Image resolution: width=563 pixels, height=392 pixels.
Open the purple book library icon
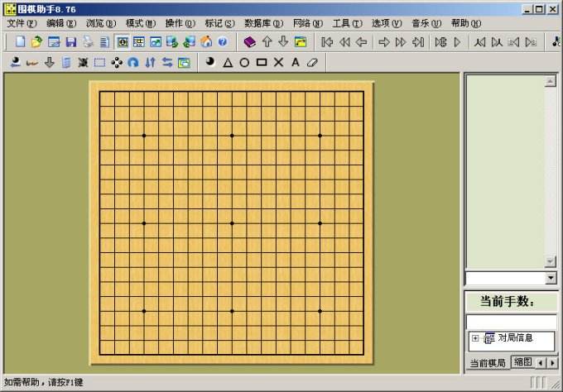250,41
